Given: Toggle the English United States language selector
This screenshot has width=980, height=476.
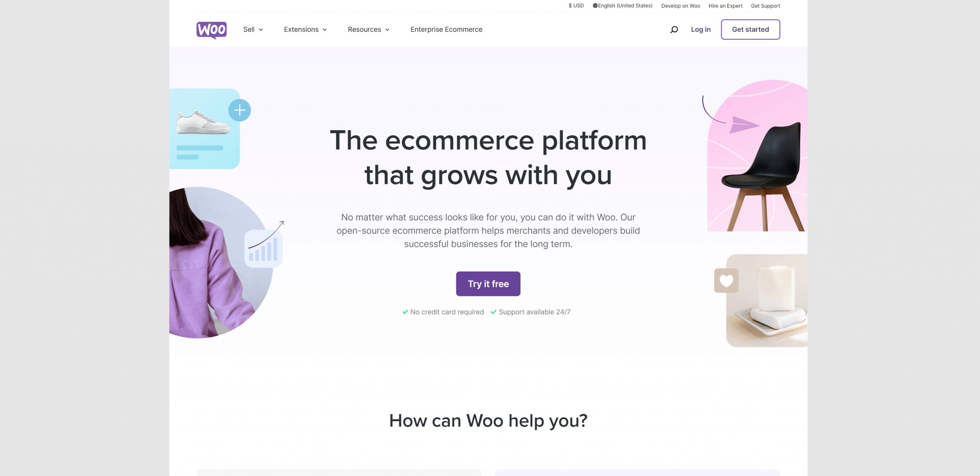Looking at the screenshot, I should click(622, 6).
